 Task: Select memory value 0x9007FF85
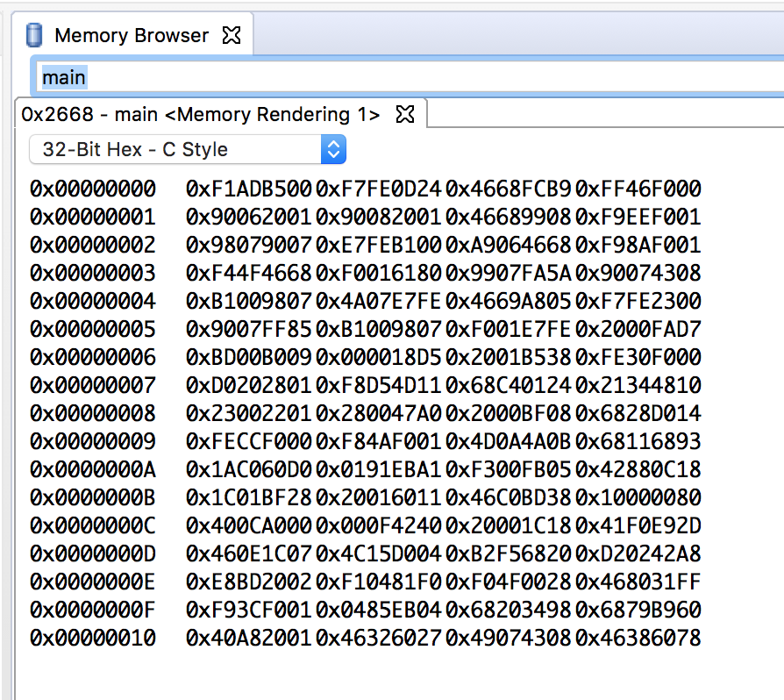click(248, 329)
